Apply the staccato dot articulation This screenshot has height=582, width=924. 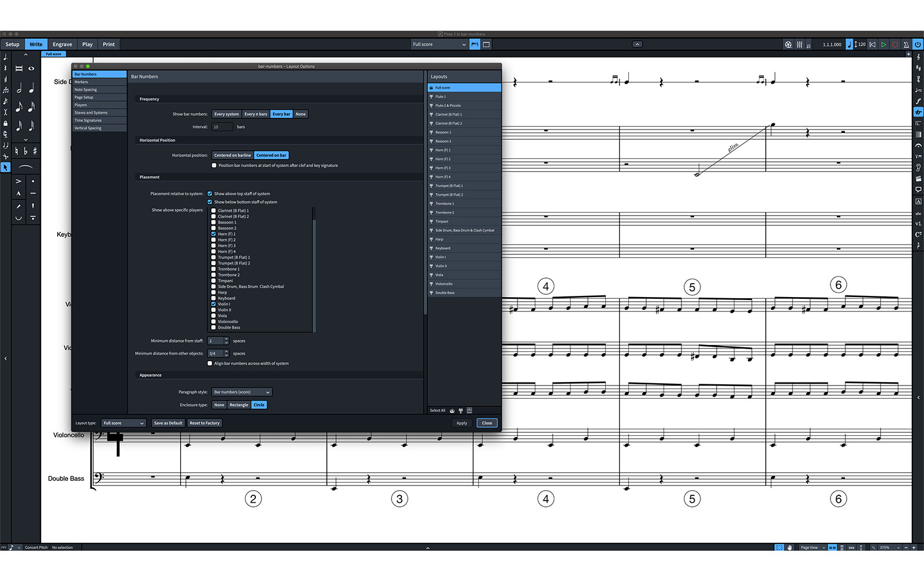[x=33, y=181]
